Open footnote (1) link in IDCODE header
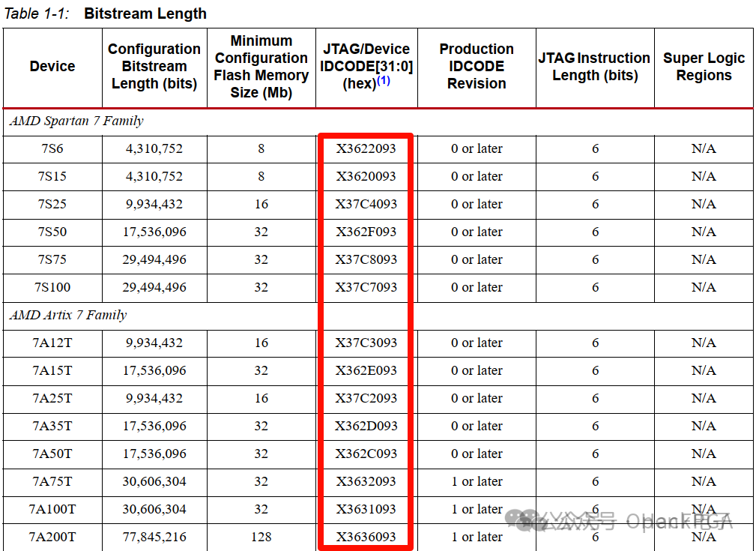 click(x=384, y=80)
